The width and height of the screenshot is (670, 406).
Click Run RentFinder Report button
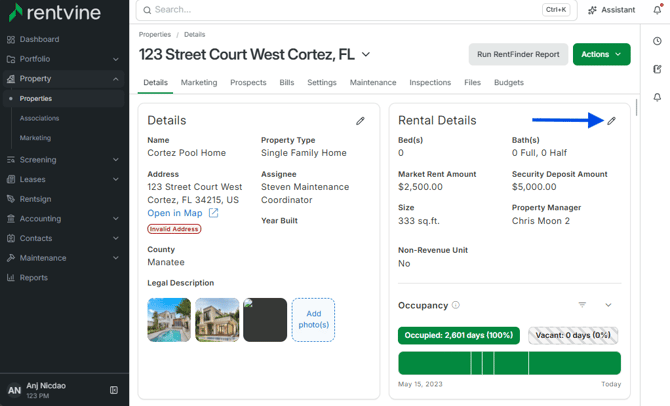(x=518, y=54)
